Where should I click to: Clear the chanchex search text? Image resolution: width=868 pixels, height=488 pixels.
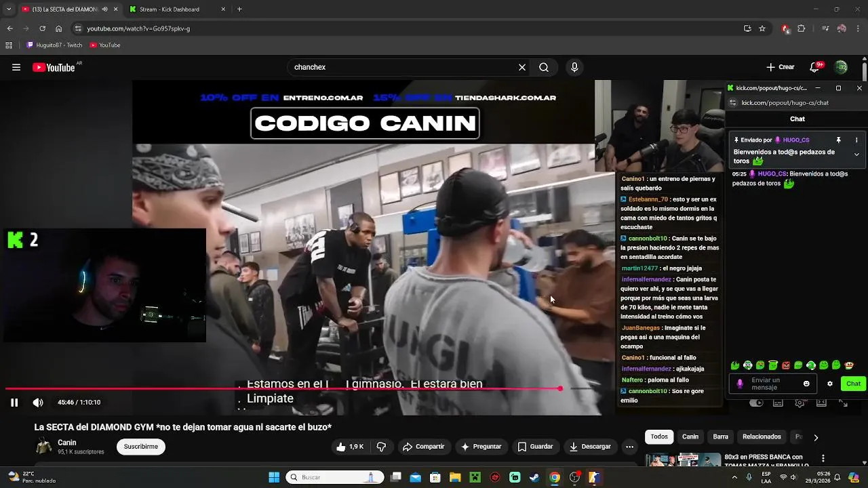(x=522, y=67)
